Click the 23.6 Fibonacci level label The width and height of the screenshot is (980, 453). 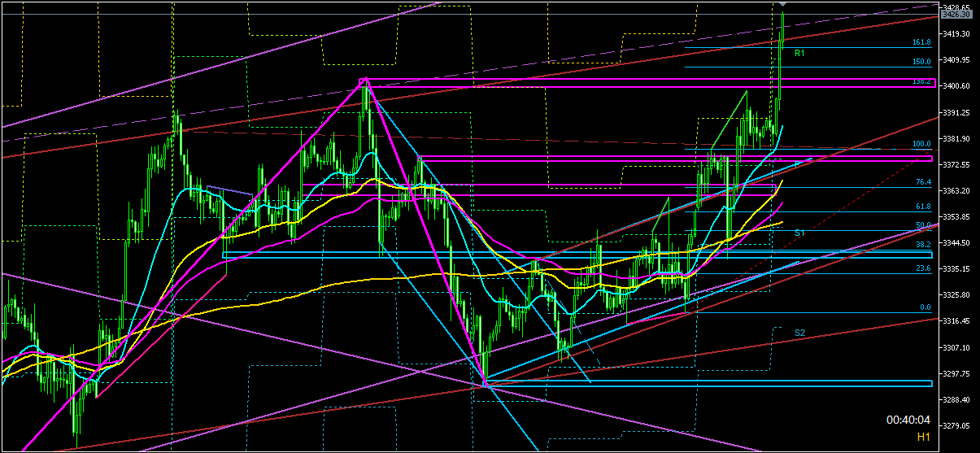coord(922,268)
